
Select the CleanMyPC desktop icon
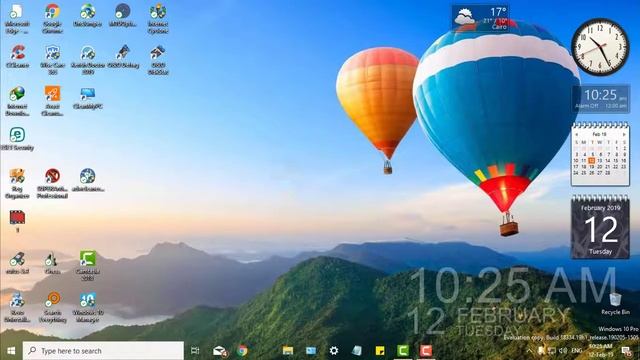pyautogui.click(x=87, y=98)
